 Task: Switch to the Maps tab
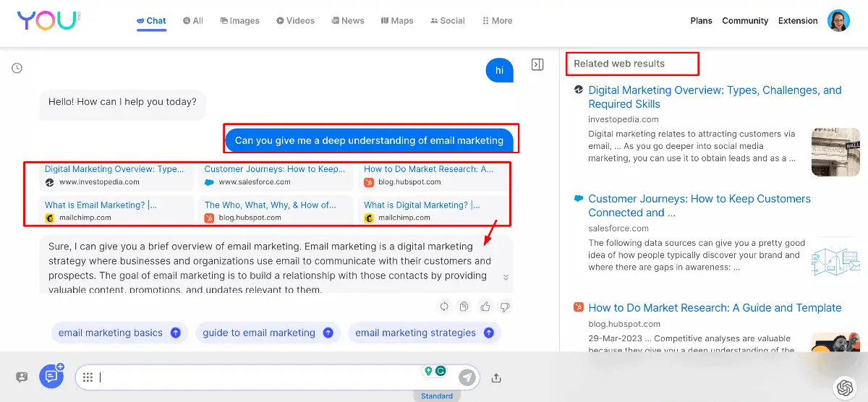tap(397, 21)
